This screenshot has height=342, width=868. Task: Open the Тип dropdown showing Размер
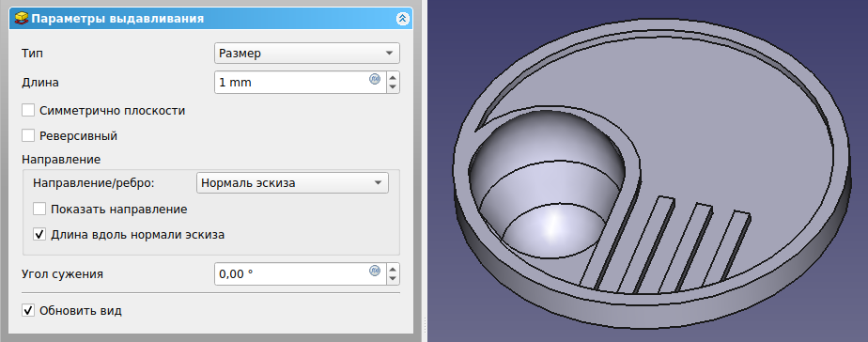click(x=306, y=54)
